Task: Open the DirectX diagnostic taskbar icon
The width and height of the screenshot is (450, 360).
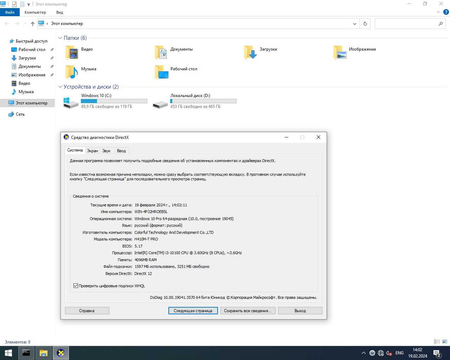Action: (60, 353)
